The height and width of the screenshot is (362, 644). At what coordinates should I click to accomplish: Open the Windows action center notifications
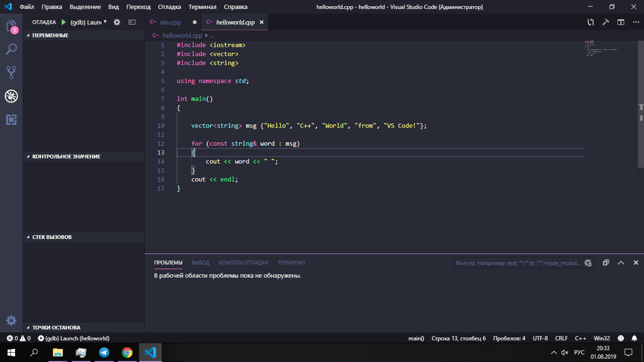point(628,353)
